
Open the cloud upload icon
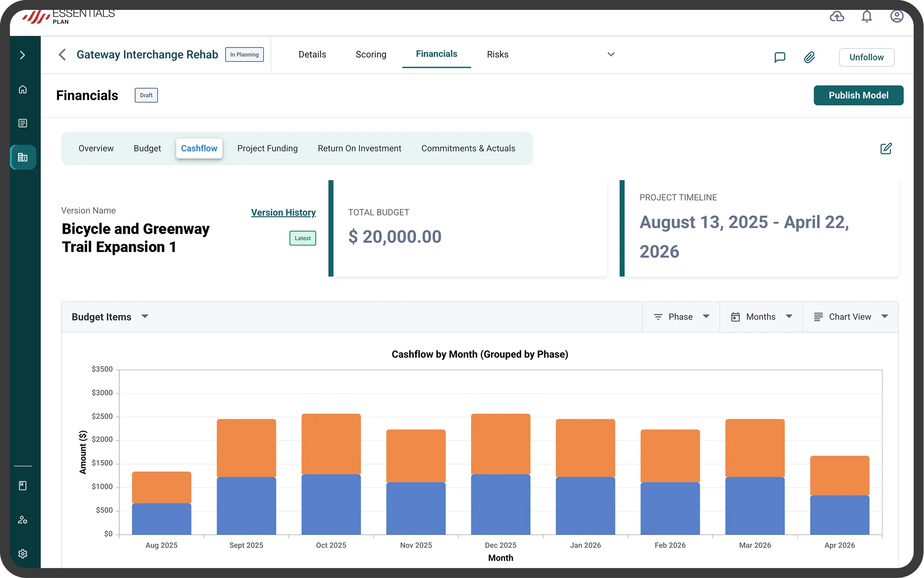click(837, 16)
